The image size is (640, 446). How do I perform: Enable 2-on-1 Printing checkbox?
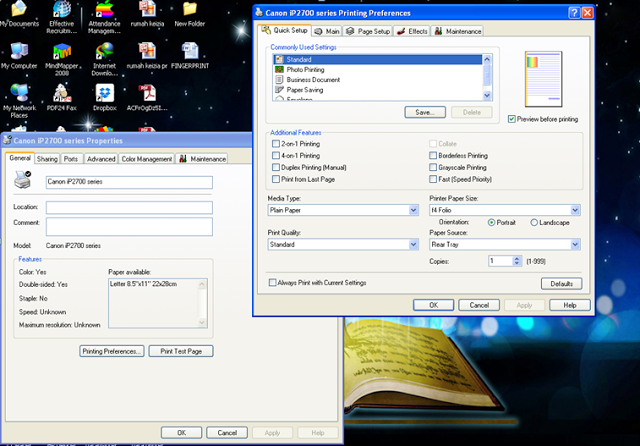point(276,144)
